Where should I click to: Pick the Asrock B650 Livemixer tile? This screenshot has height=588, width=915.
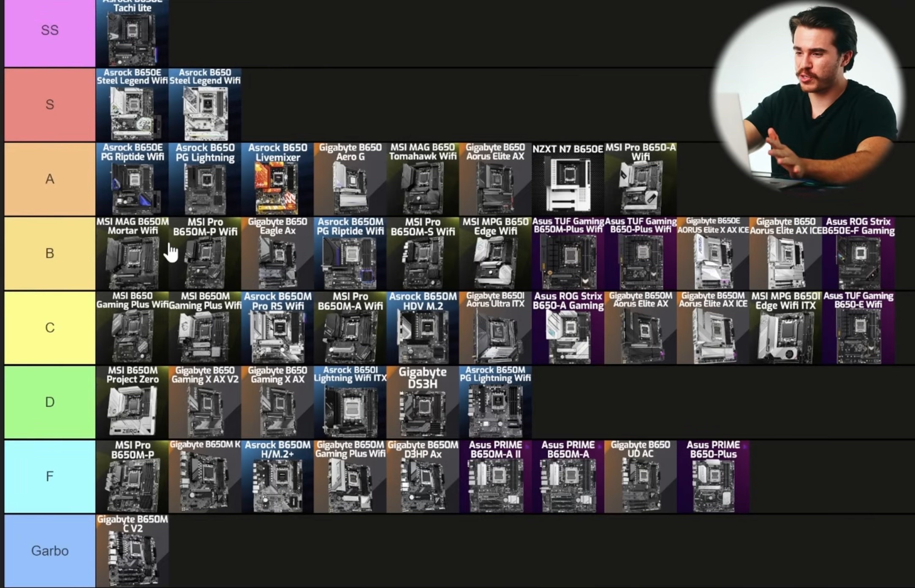tap(277, 179)
